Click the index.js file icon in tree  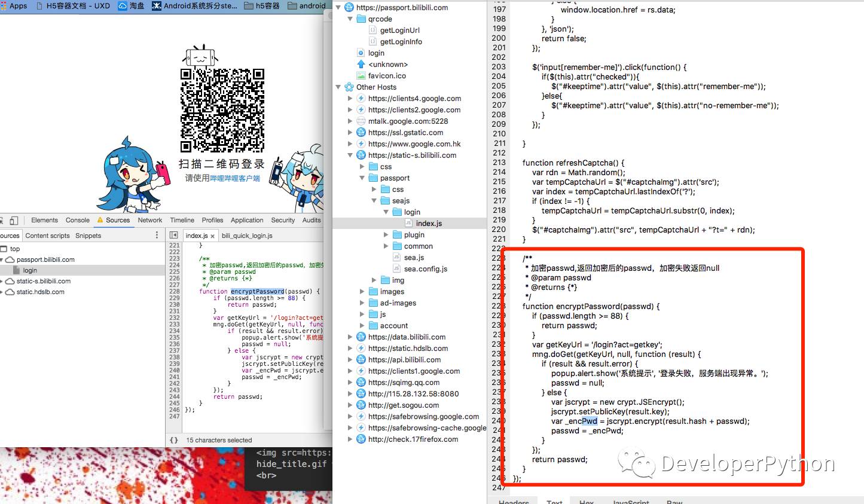(x=409, y=224)
